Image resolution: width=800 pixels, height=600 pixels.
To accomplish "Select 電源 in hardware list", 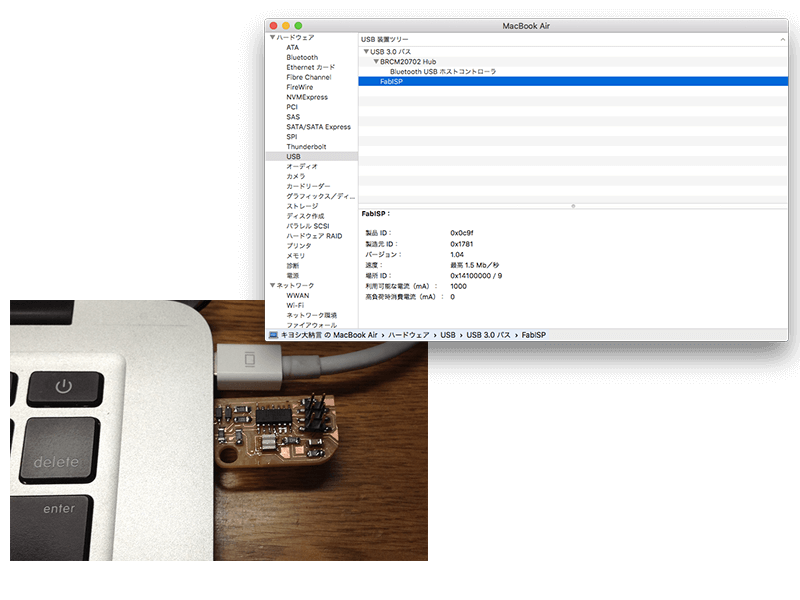I will click(293, 276).
